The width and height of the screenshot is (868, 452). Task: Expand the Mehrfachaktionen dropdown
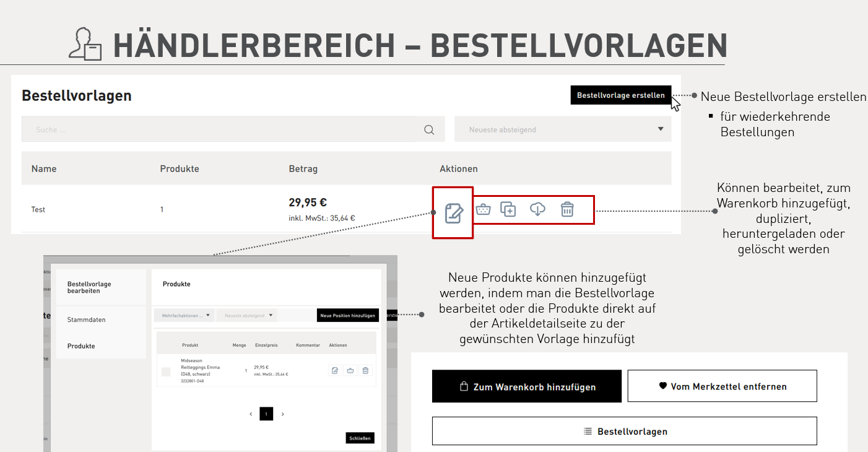pos(184,315)
